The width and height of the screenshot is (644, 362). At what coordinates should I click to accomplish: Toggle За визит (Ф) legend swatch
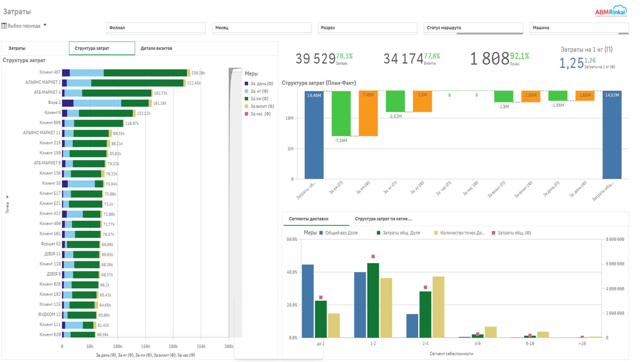[x=247, y=106]
